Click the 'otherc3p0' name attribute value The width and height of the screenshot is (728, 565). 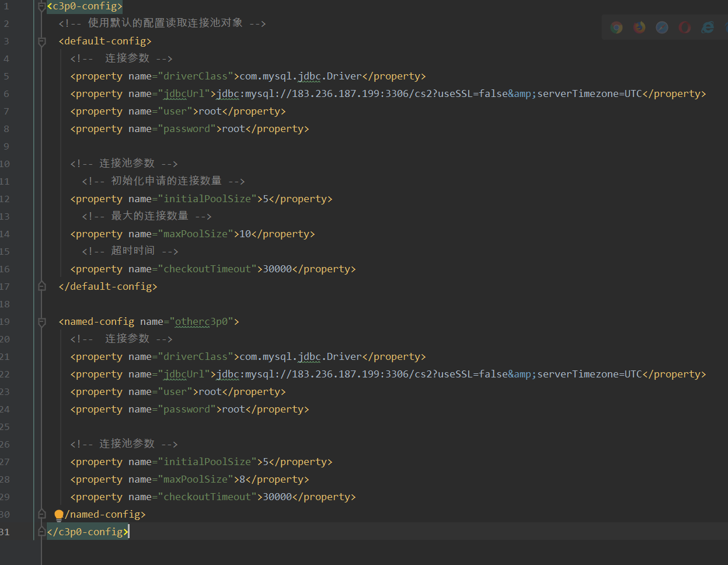point(204,321)
